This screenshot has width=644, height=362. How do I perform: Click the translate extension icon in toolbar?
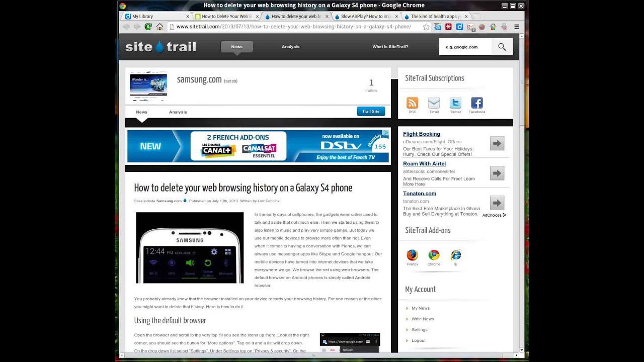pos(438,27)
